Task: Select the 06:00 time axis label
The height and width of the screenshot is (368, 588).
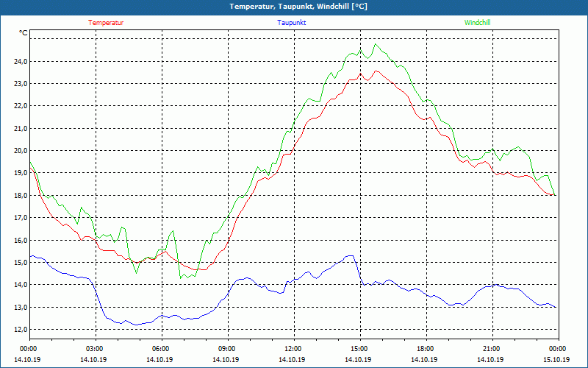Action: [161, 348]
